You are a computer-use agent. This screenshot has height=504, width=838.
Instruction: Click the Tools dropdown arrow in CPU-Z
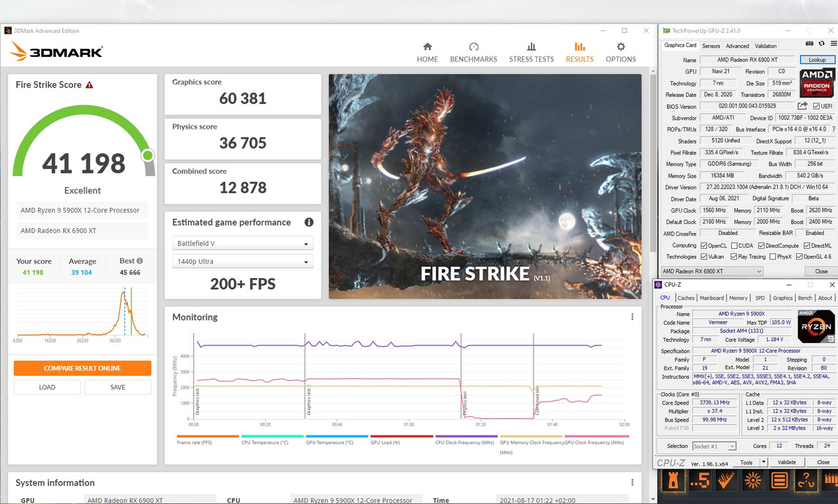click(763, 462)
